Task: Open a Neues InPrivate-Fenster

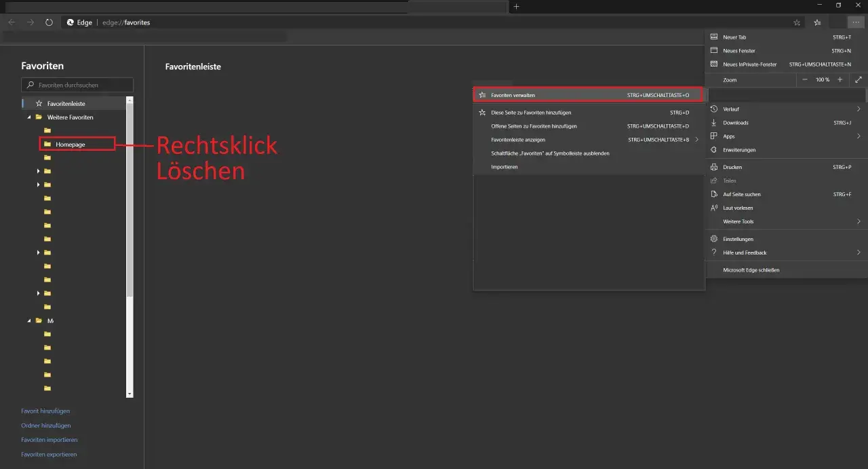Action: (x=787, y=64)
